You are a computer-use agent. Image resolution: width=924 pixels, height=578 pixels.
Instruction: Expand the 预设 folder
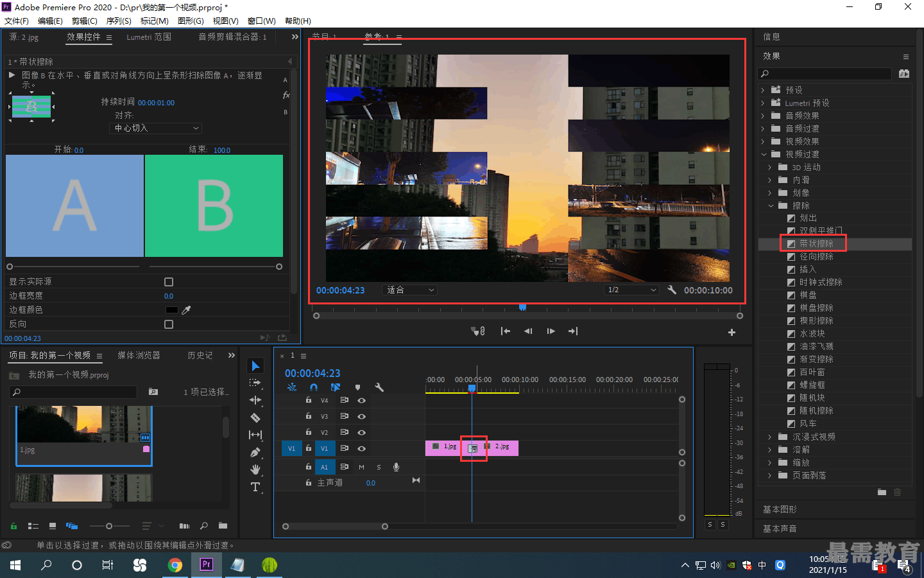point(763,91)
